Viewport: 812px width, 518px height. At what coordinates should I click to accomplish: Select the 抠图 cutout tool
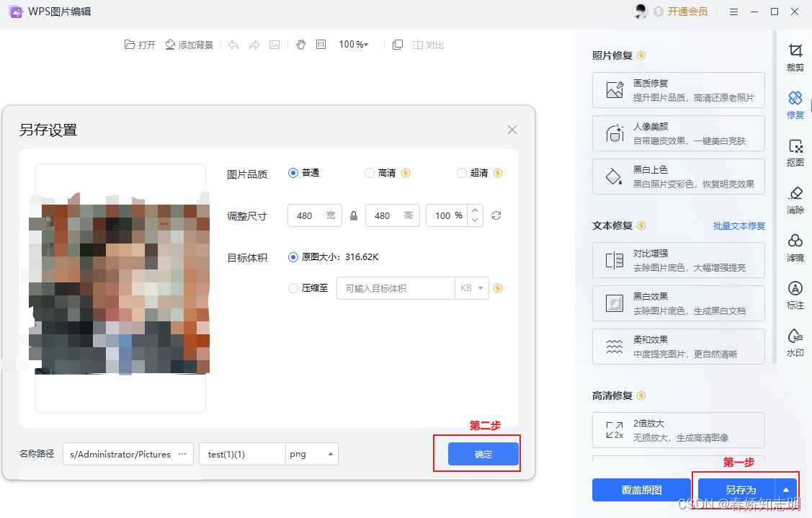click(x=795, y=152)
